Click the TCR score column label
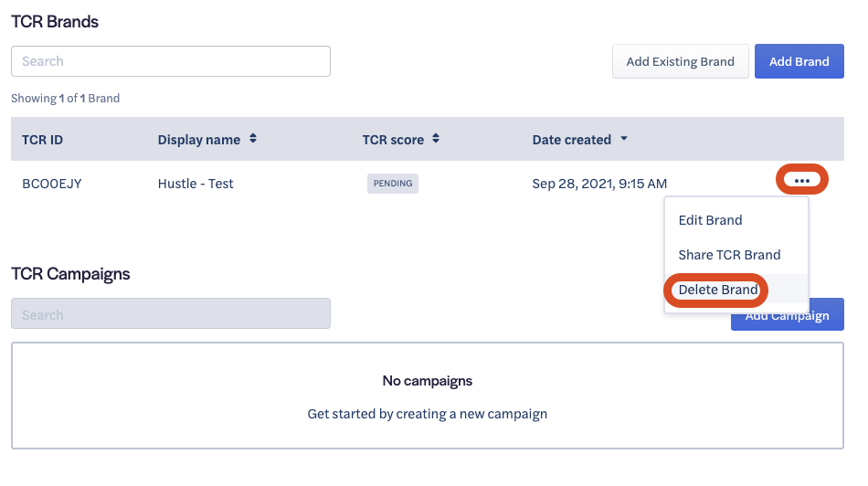868x486 pixels. click(x=393, y=140)
